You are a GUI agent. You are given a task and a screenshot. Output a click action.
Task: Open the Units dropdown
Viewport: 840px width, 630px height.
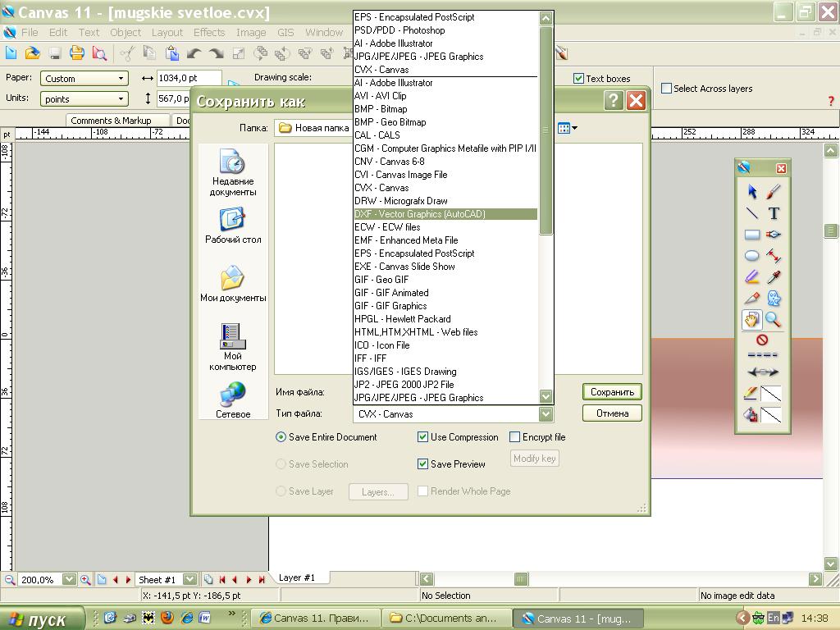[84, 99]
